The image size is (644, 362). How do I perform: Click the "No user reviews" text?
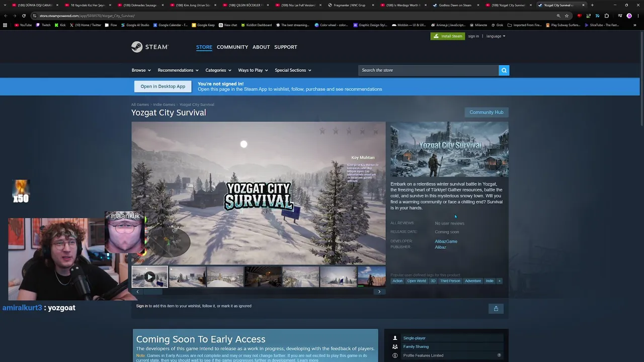450,223
